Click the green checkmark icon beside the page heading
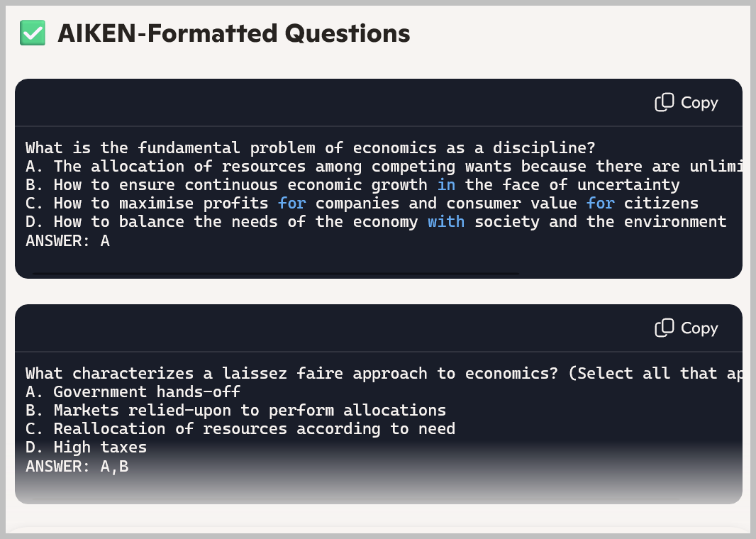The height and width of the screenshot is (539, 756). coord(32,33)
